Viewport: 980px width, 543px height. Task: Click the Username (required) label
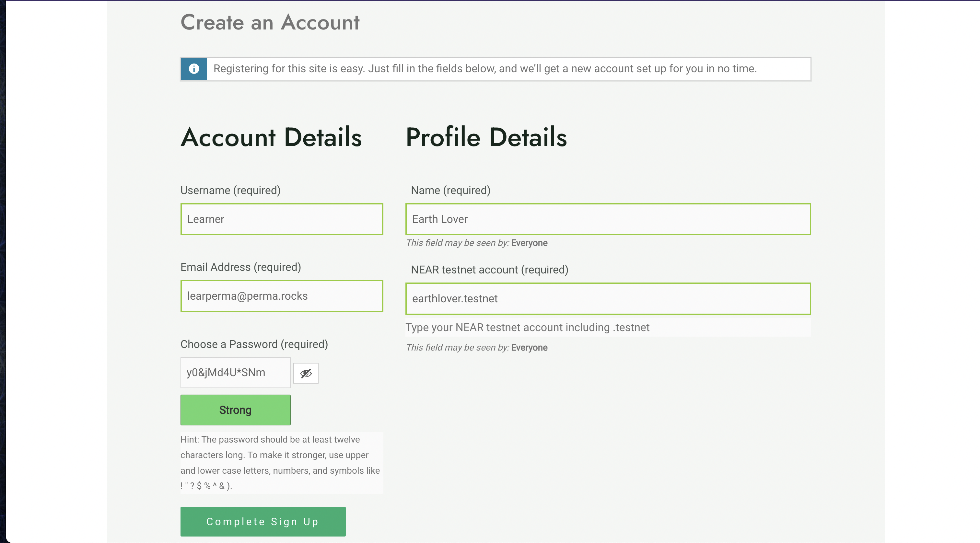coord(230,190)
